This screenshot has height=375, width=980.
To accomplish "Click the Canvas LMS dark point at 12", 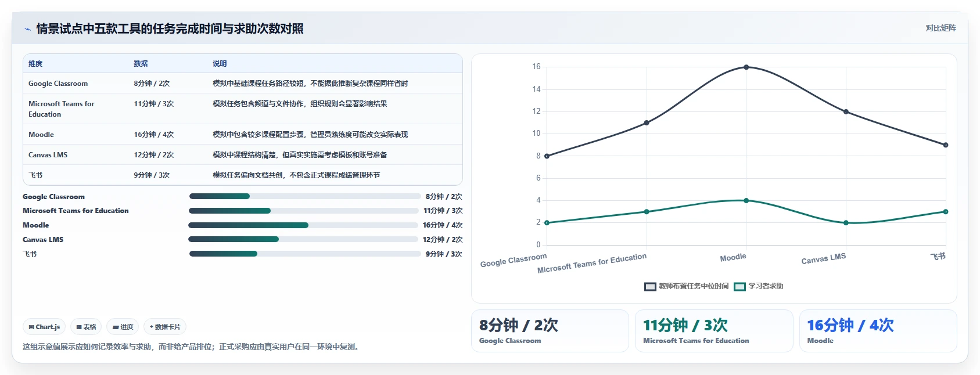I will point(846,111).
